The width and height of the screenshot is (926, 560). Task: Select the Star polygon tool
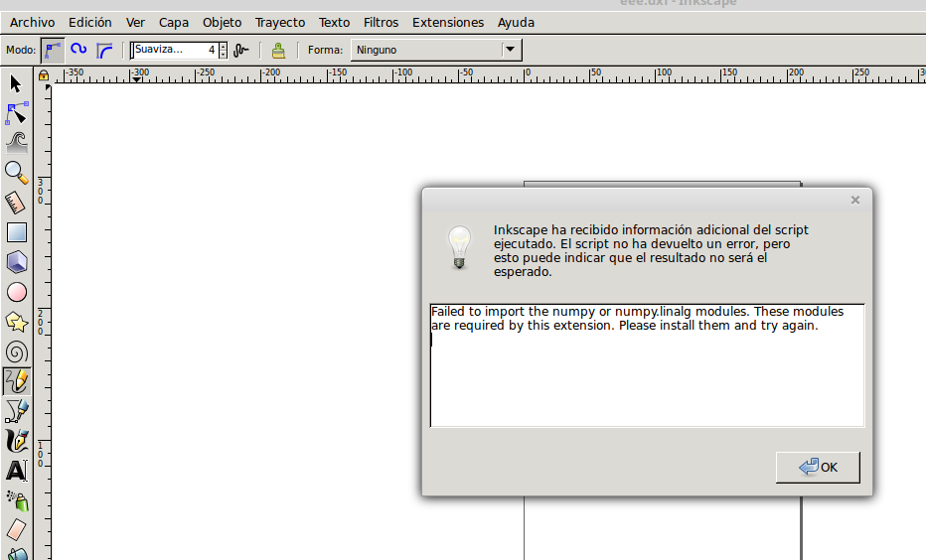coord(16,322)
